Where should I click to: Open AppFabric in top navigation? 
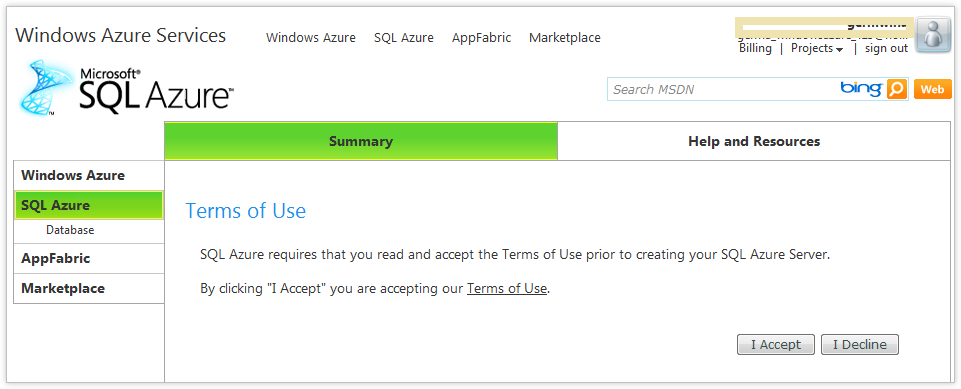pyautogui.click(x=482, y=37)
